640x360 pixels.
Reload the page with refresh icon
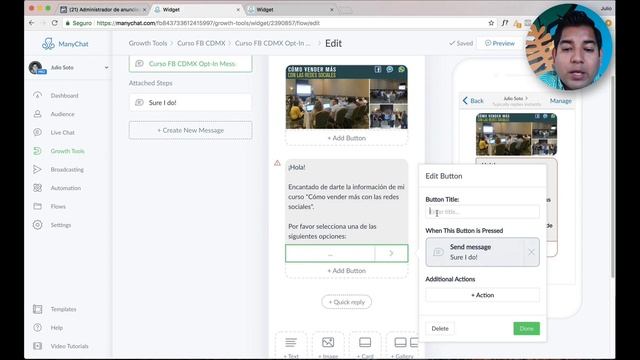tap(55, 23)
